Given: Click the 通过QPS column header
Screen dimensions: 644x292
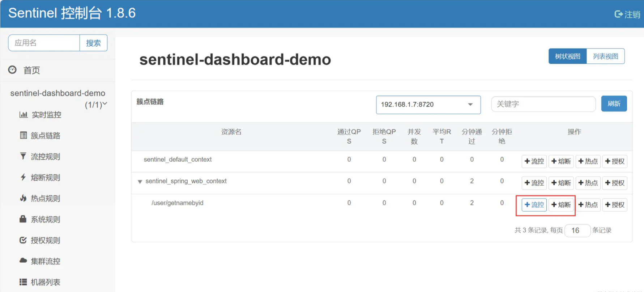Looking at the screenshot, I should tap(349, 136).
